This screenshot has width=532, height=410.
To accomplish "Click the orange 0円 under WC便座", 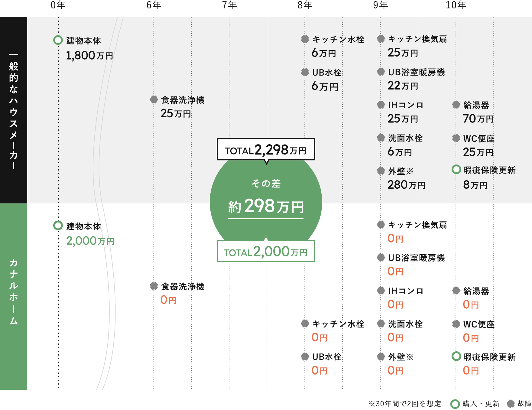I will (471, 338).
